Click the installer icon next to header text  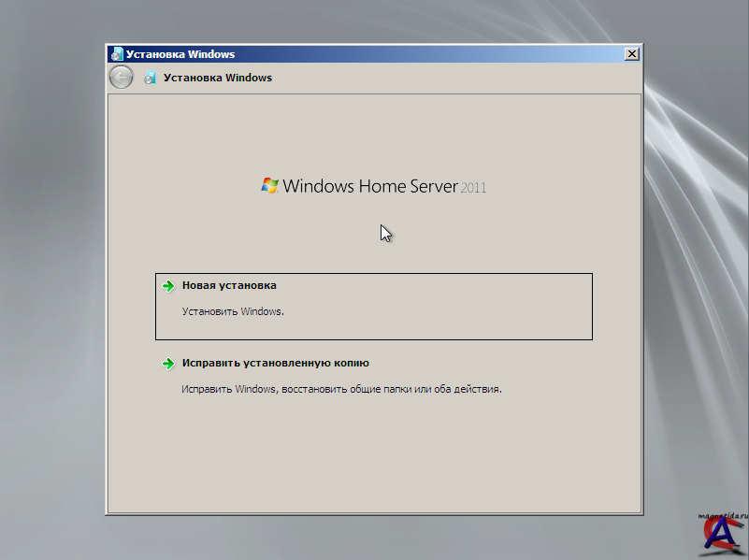(x=150, y=78)
